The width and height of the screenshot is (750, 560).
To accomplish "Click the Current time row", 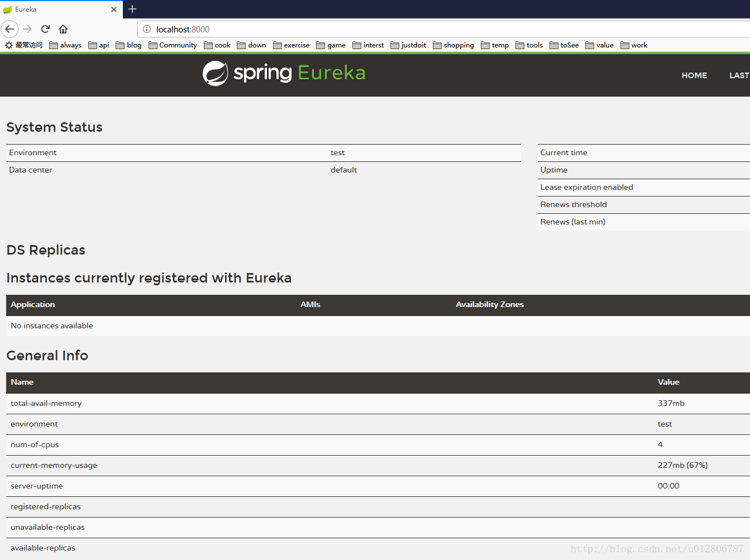I will [643, 152].
